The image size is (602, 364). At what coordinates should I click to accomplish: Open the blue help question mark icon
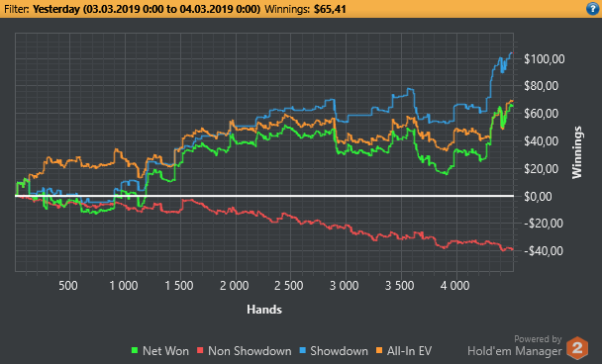[x=593, y=9]
